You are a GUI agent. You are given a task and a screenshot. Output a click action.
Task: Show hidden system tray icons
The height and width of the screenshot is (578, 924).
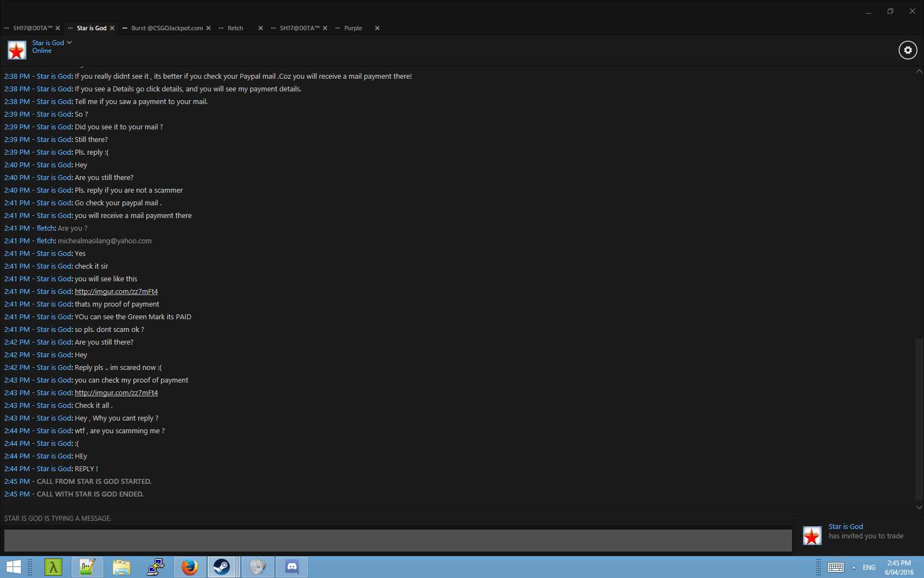pos(854,568)
